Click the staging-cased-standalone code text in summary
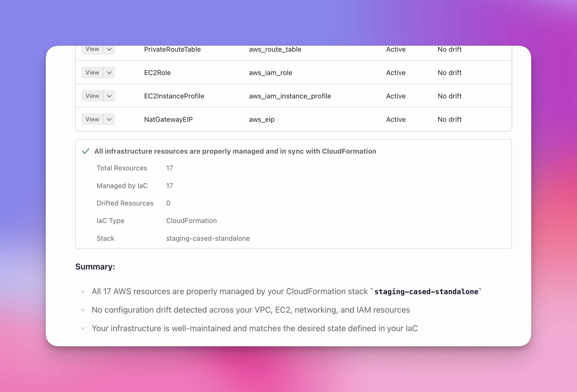Image resolution: width=577 pixels, height=392 pixels. [426, 292]
